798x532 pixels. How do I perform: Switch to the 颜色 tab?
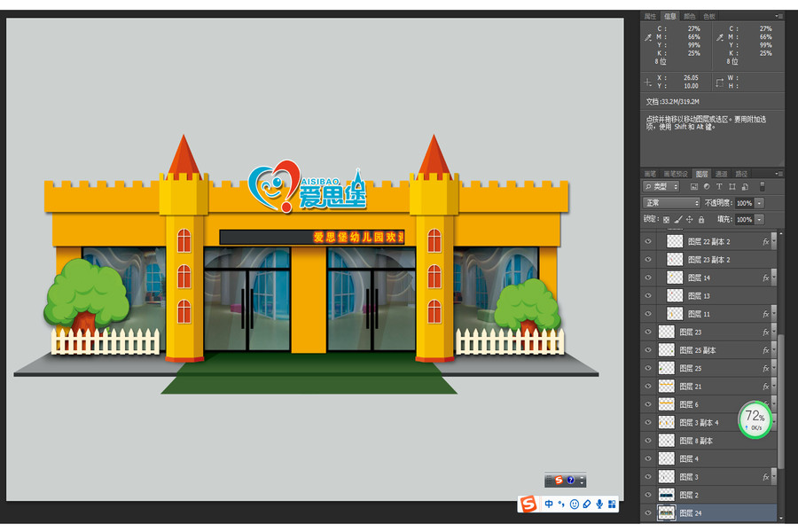tap(690, 16)
